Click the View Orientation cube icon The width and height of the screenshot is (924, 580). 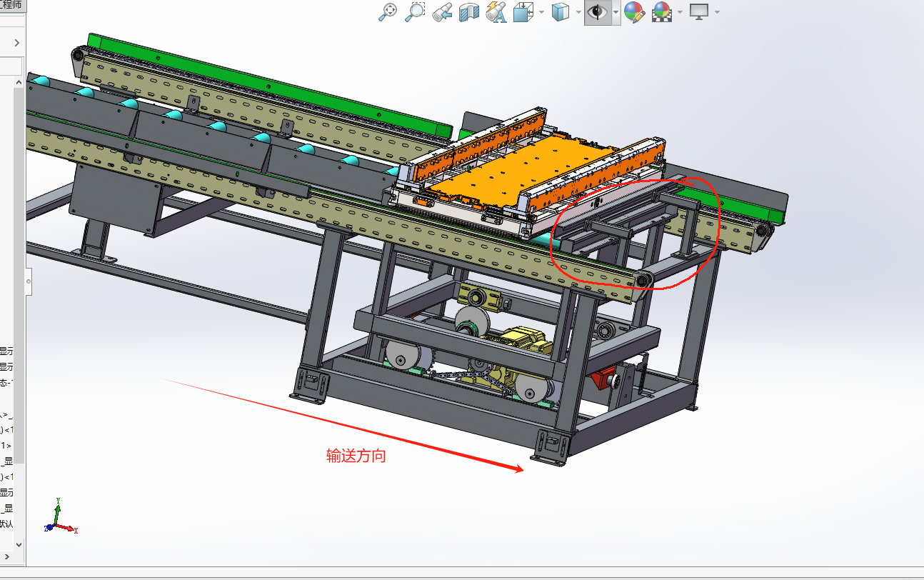click(x=525, y=11)
